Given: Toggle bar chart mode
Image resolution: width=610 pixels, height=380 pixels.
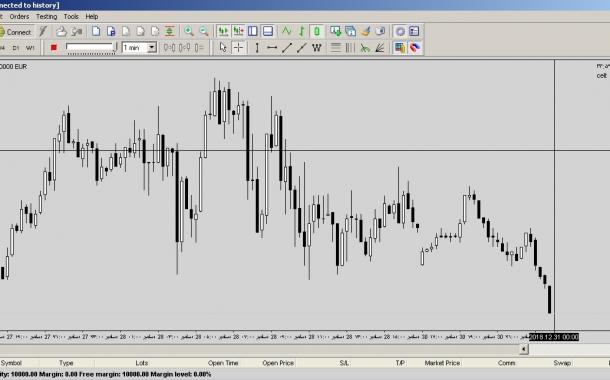Looking at the screenshot, I should click(301, 32).
